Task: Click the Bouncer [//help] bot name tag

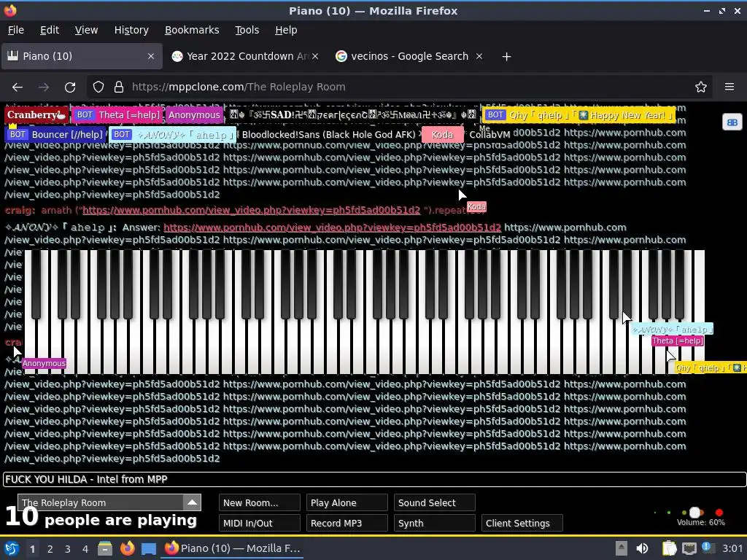Action: click(x=55, y=134)
